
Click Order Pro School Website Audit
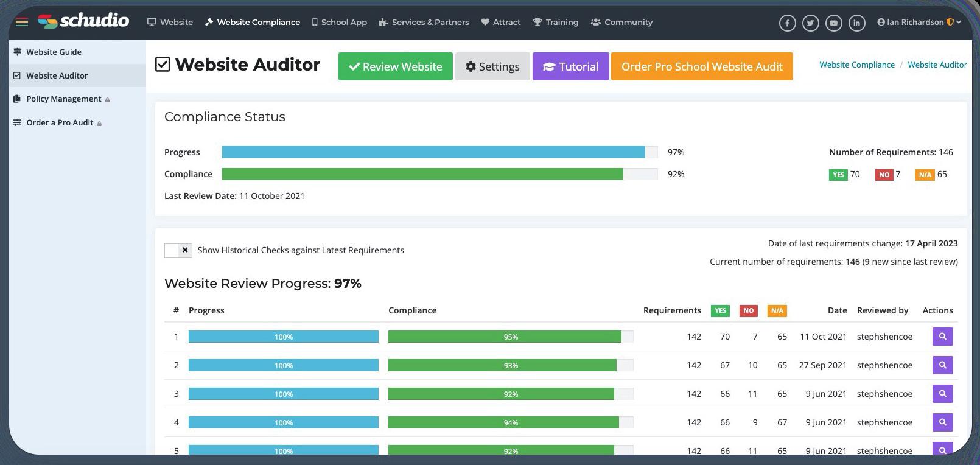tap(702, 66)
